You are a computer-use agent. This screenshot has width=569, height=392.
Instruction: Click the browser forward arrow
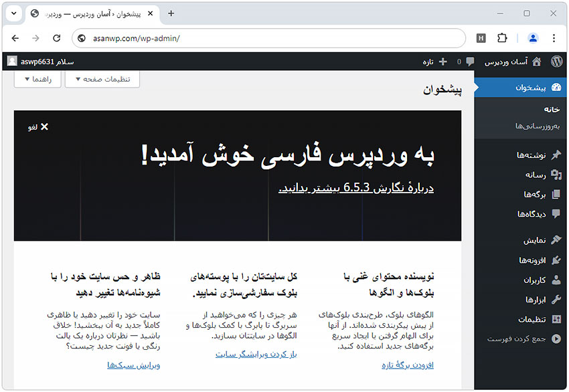click(x=35, y=38)
